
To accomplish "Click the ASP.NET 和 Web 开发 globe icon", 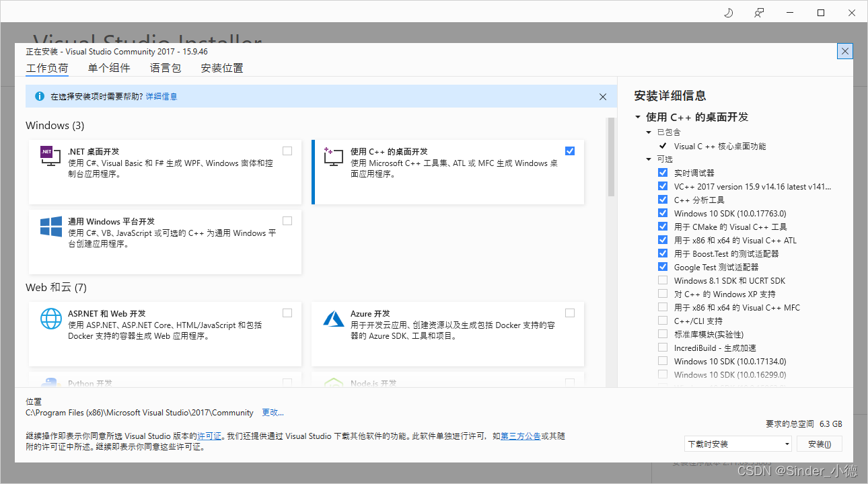I will point(51,318).
